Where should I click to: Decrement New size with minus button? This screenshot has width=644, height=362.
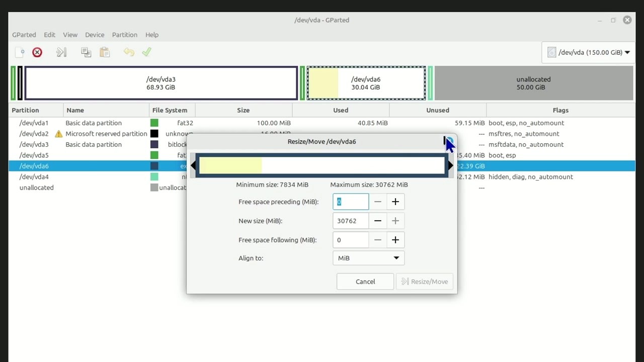pyautogui.click(x=378, y=221)
